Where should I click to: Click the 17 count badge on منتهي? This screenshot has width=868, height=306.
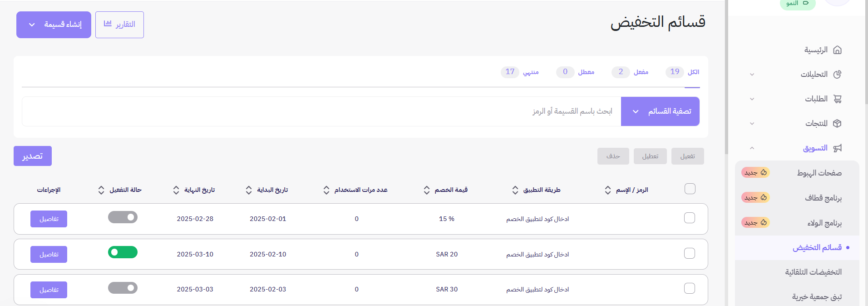pyautogui.click(x=510, y=72)
